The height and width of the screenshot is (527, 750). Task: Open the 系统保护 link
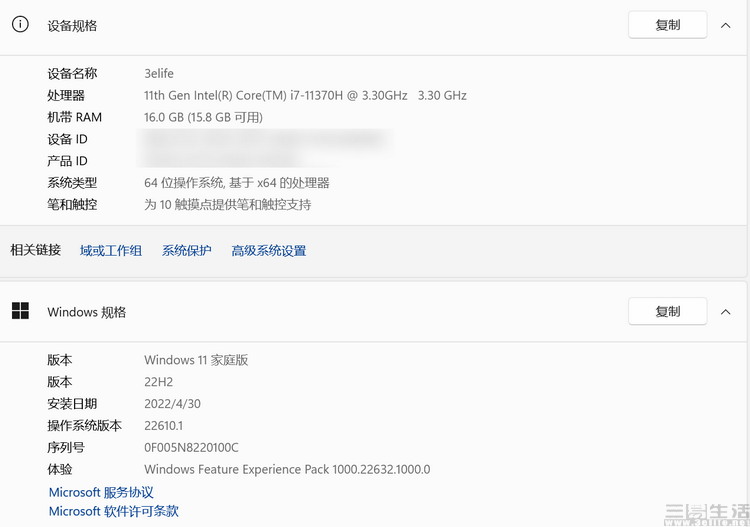[x=186, y=251]
